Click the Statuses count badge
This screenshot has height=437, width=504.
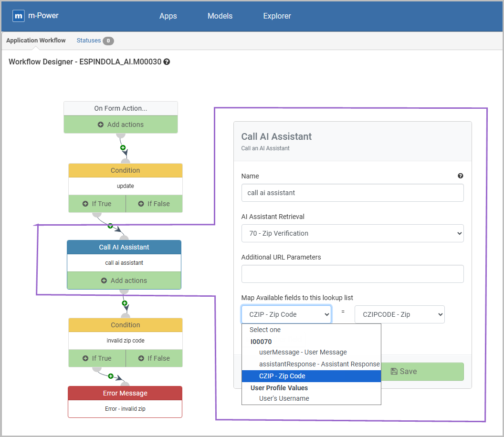tap(108, 41)
